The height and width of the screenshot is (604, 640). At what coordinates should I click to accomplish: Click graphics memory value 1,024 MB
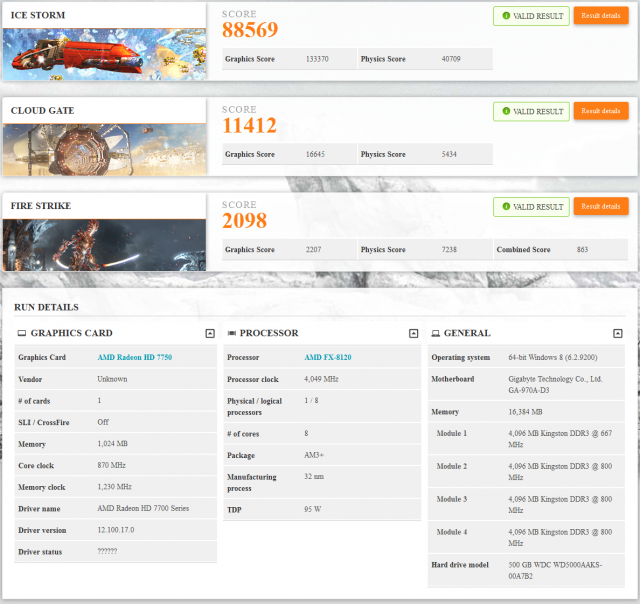coord(113,444)
